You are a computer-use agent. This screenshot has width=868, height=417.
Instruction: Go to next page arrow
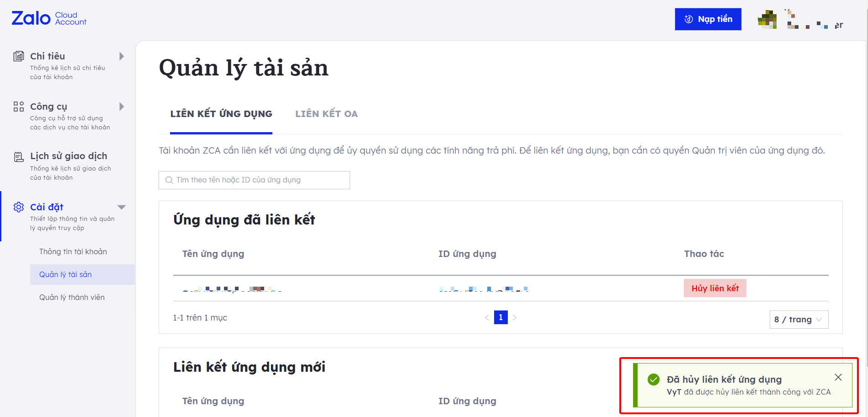[x=514, y=317]
